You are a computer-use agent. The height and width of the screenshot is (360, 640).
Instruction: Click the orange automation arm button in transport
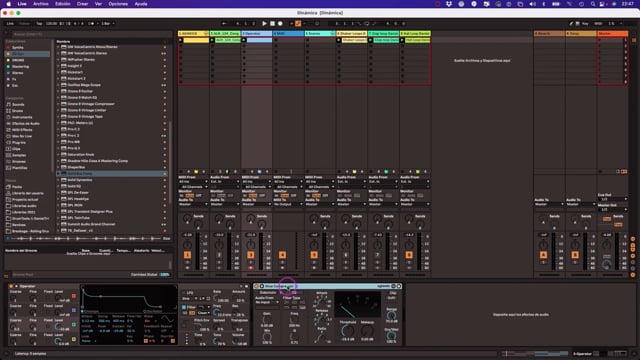pos(298,24)
